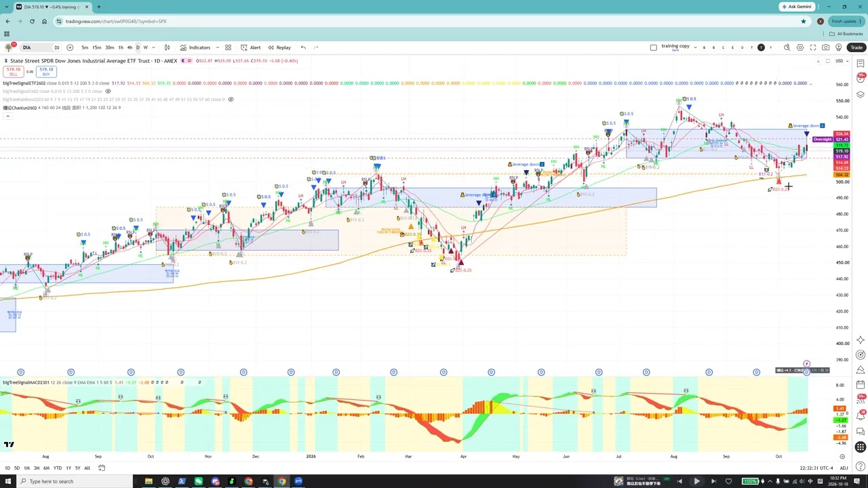This screenshot has height=488, width=868.
Task: Switch to the 15m timeframe
Action: click(x=97, y=47)
